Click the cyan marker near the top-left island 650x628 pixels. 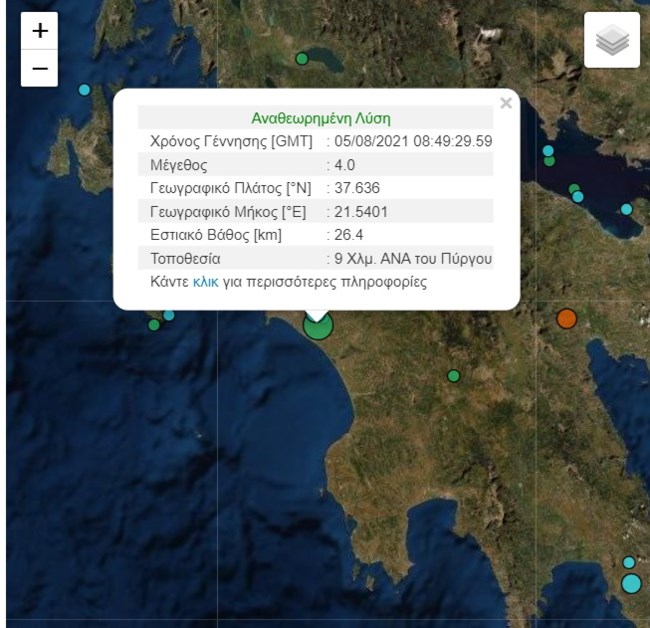(84, 90)
